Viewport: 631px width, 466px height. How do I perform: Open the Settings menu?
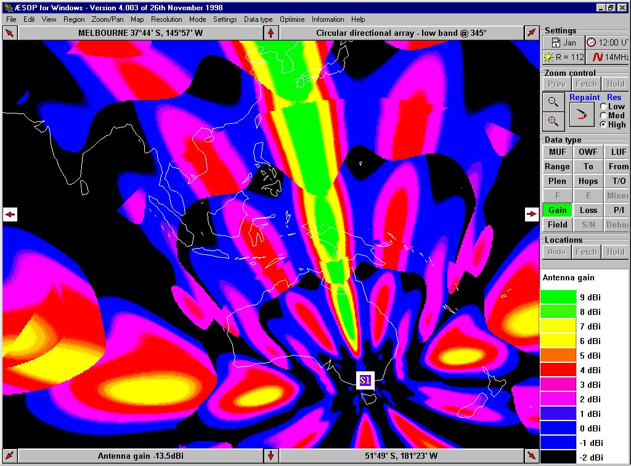point(225,19)
